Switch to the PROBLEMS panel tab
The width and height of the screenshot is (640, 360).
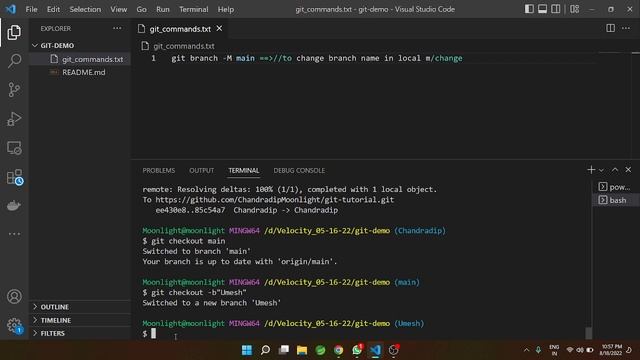[x=159, y=170]
